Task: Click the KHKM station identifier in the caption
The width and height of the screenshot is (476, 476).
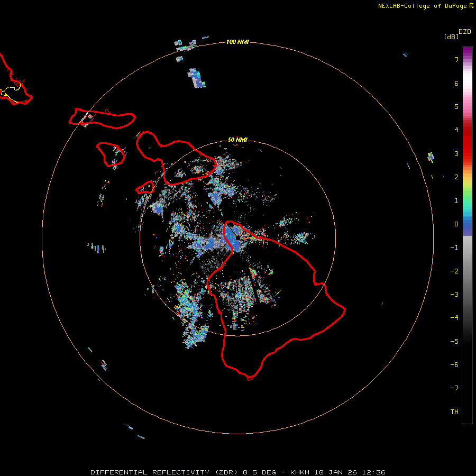Action: click(300, 472)
